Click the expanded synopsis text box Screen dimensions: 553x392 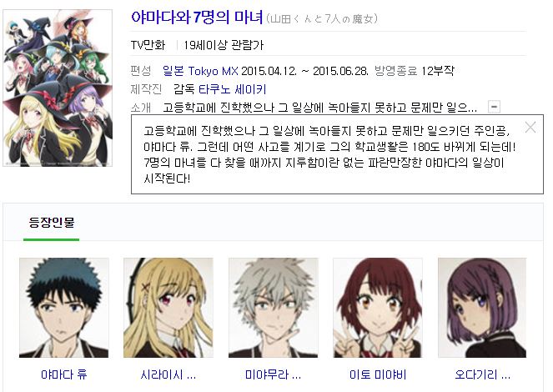[x=337, y=154]
